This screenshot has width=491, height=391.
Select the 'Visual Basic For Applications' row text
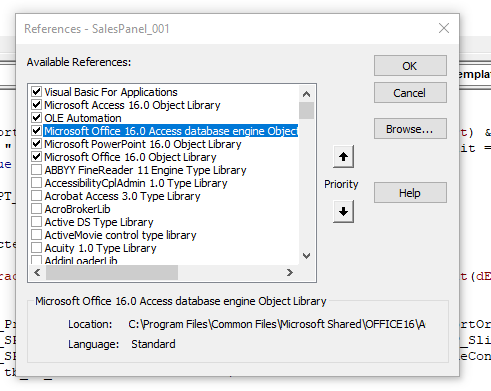pyautogui.click(x=111, y=92)
